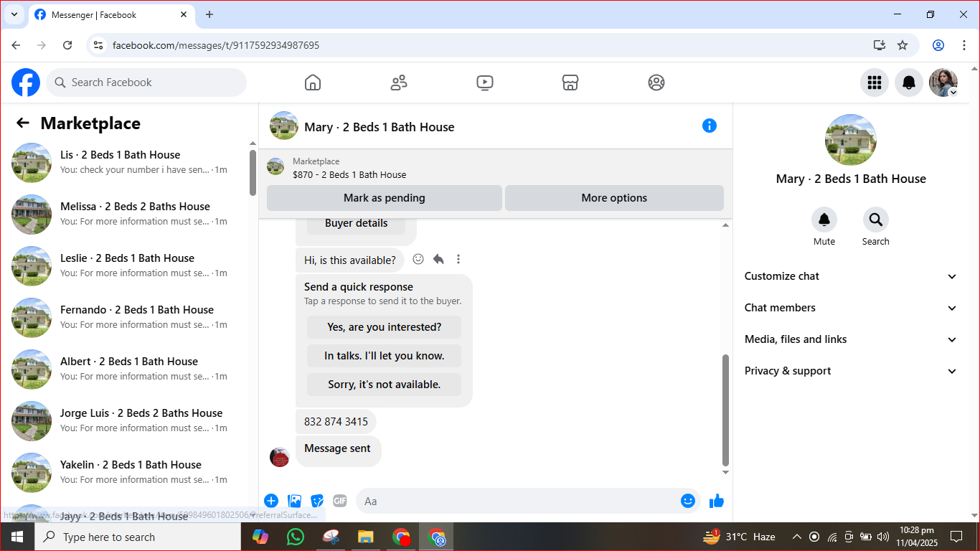The image size is (980, 551).
Task: Expand the Customize chat section
Action: pyautogui.click(x=851, y=276)
